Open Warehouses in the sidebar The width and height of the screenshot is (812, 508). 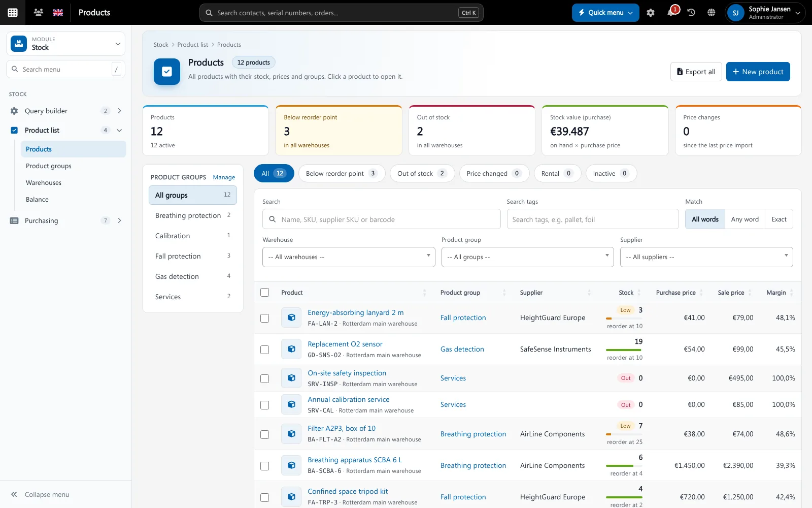pos(44,183)
